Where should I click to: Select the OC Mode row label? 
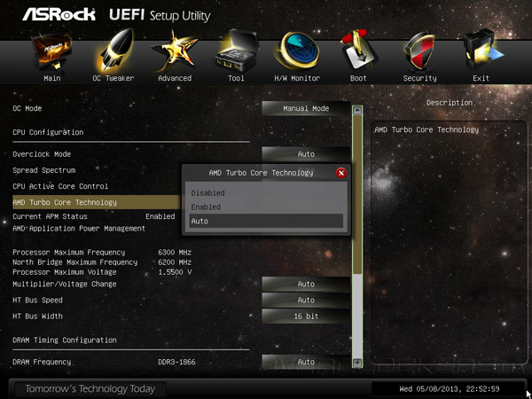click(27, 108)
